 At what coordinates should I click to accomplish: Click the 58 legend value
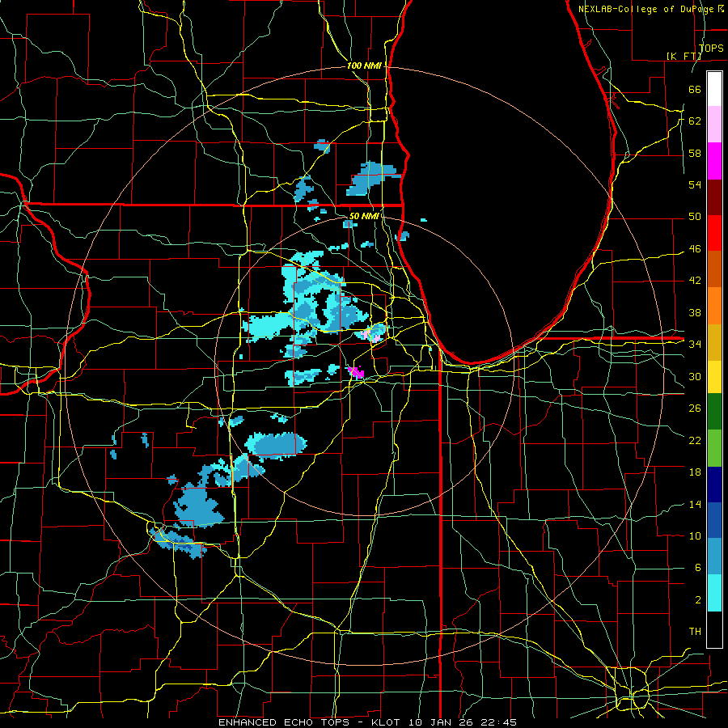click(695, 153)
